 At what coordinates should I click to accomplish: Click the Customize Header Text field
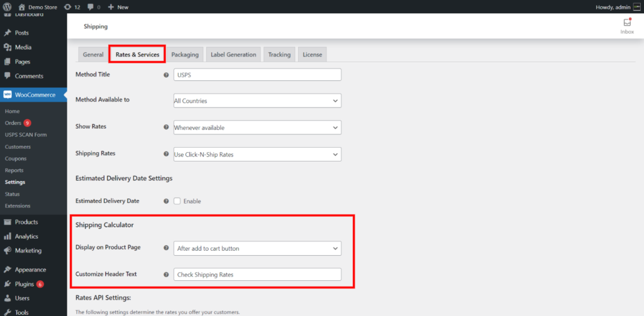point(257,275)
